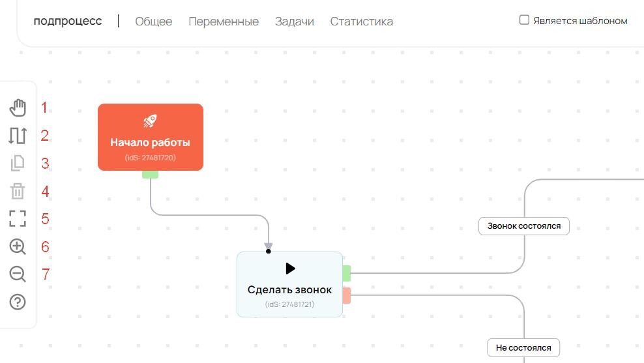
Task: Click the play icon in call node
Action: 290,269
